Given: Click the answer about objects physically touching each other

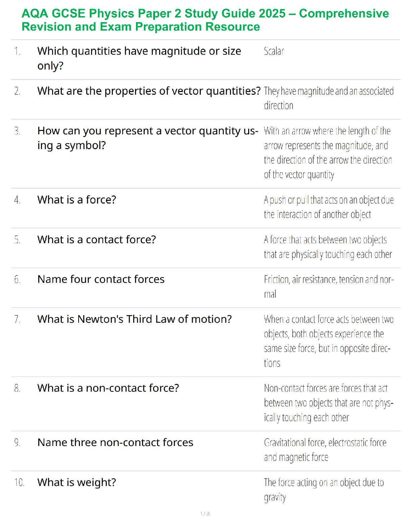Looking at the screenshot, I should (x=328, y=247).
